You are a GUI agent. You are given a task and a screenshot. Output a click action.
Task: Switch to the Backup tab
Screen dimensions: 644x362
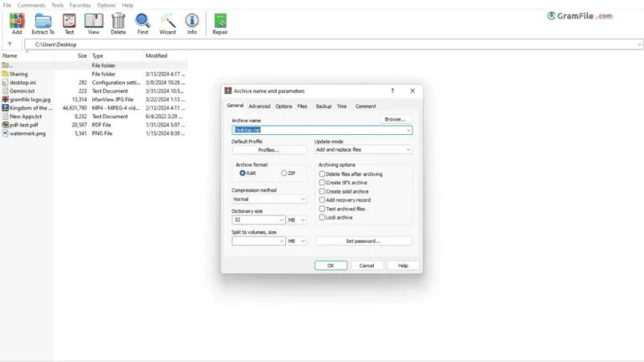tap(324, 106)
